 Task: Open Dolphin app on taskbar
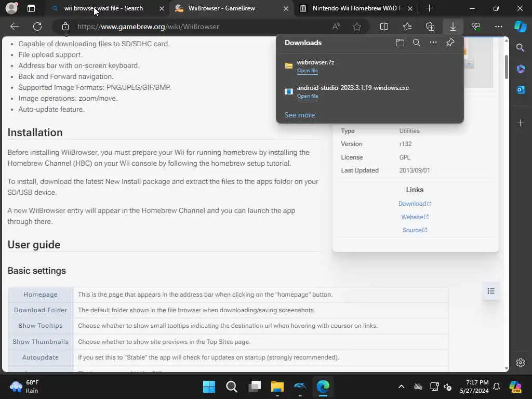[300, 387]
